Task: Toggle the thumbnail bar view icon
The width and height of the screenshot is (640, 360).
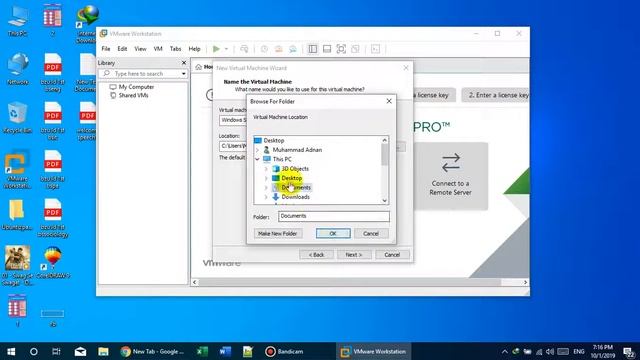Action: [x=327, y=49]
